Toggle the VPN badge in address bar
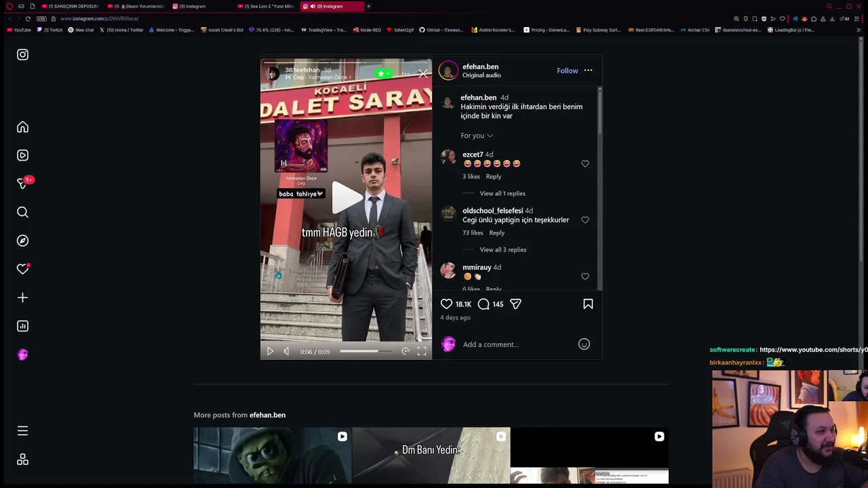This screenshot has width=868, height=488. 43,18
